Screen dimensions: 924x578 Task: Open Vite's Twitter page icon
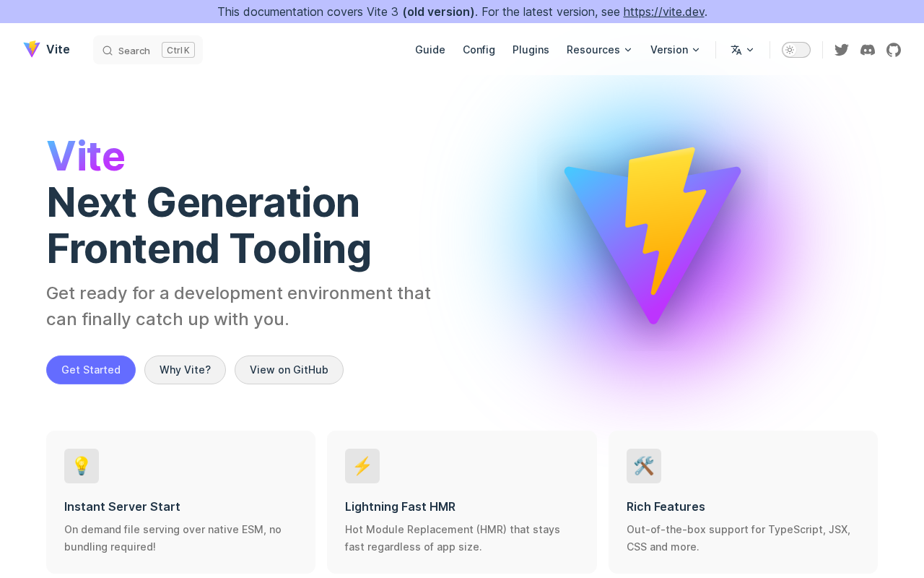pyautogui.click(x=842, y=50)
